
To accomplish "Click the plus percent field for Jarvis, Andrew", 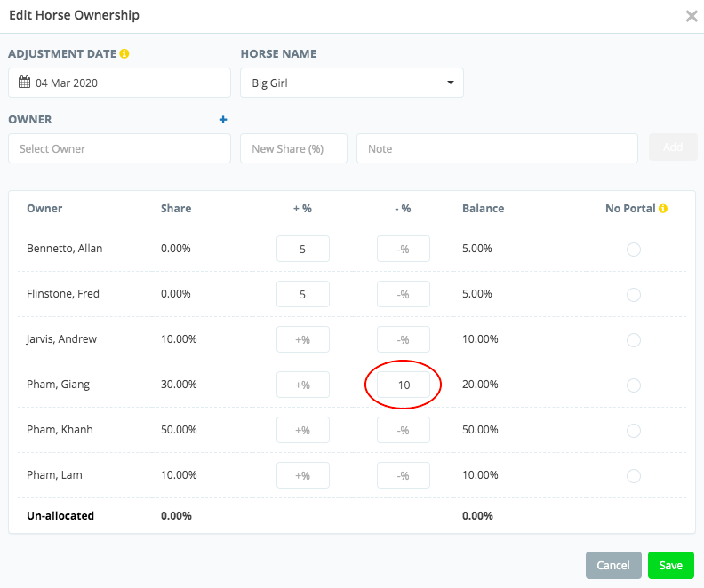I will coord(303,339).
